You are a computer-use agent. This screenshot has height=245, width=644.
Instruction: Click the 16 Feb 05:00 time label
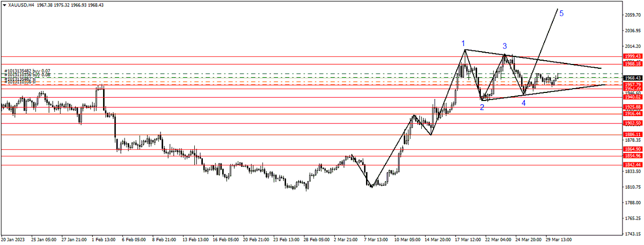226,240
